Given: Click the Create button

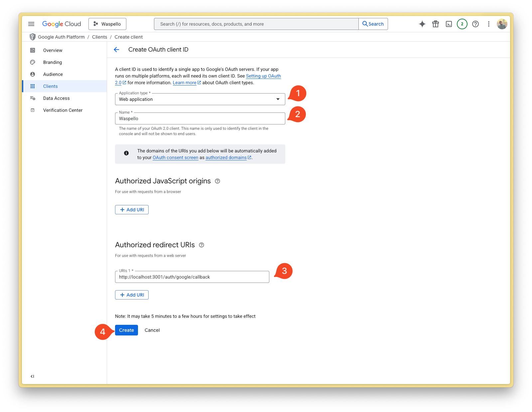Looking at the screenshot, I should point(126,330).
